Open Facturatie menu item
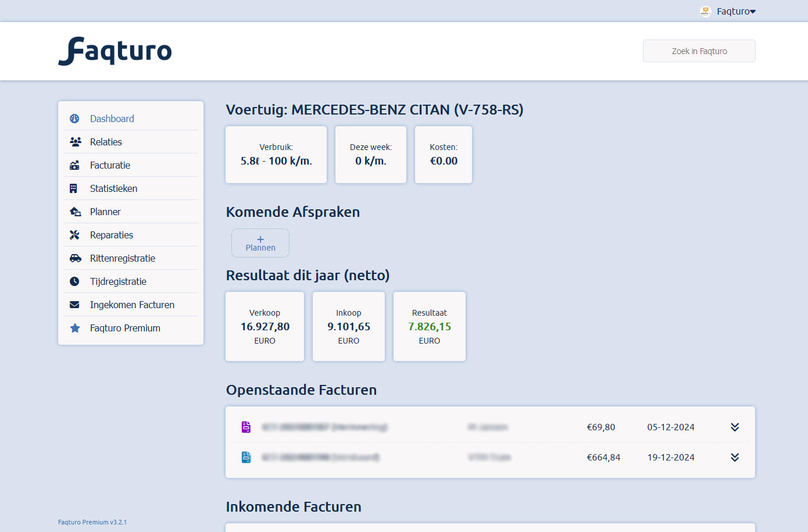The width and height of the screenshot is (808, 532). (131, 165)
